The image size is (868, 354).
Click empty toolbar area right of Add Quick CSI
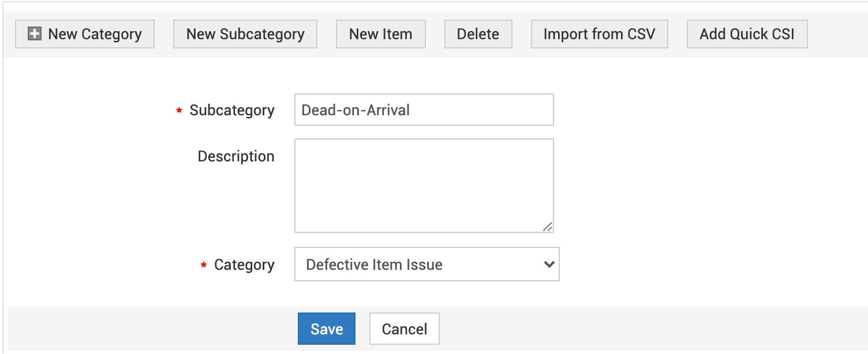[x=837, y=34]
